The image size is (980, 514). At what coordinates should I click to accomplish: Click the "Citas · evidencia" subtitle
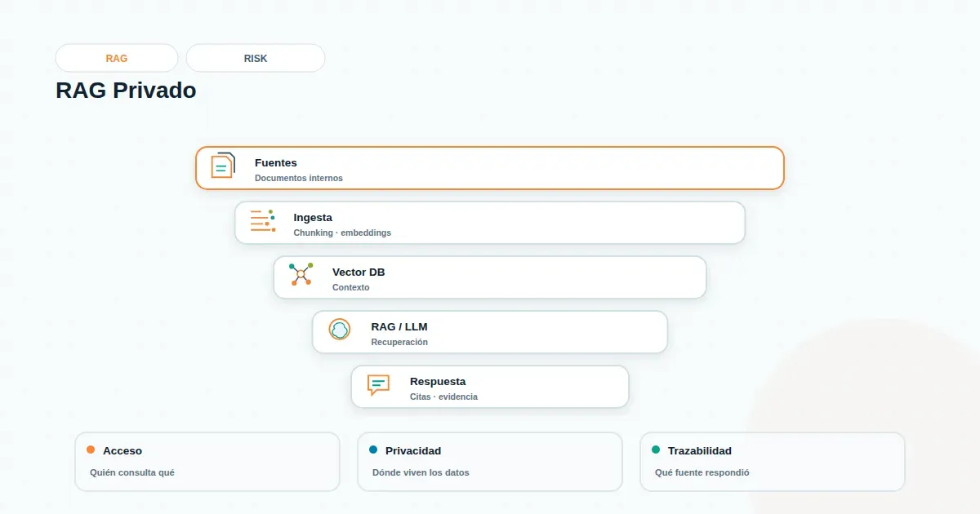pos(443,397)
